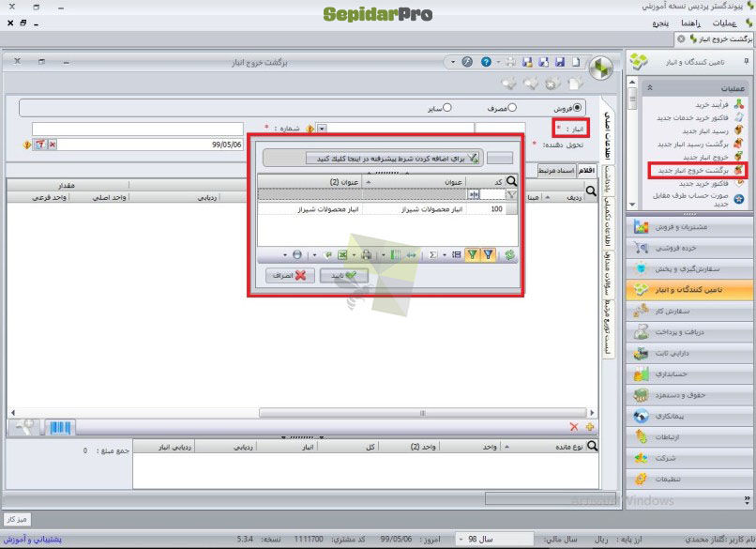Open the dropdown arrow next to sigma icon
The image size is (756, 549).
click(x=444, y=254)
